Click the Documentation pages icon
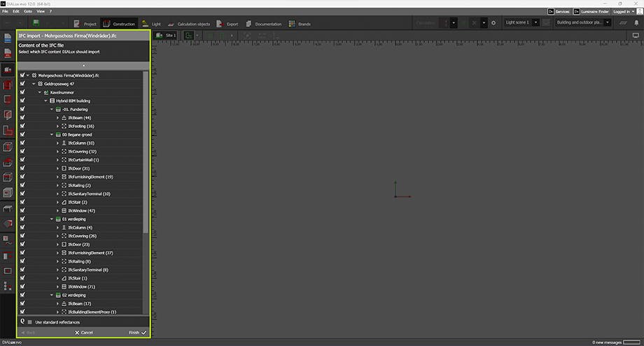This screenshot has width=644, height=346. click(x=248, y=24)
